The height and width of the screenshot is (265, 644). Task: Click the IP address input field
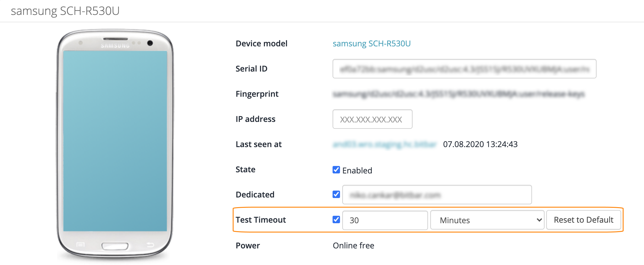click(x=372, y=119)
